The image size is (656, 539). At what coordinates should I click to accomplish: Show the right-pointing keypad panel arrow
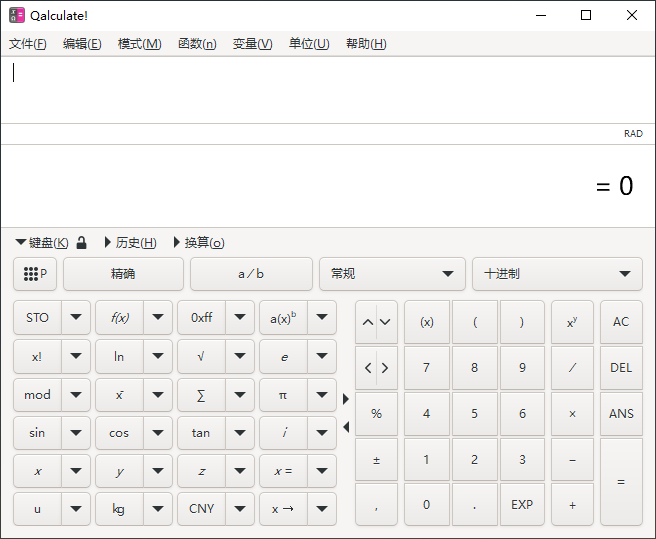[346, 399]
